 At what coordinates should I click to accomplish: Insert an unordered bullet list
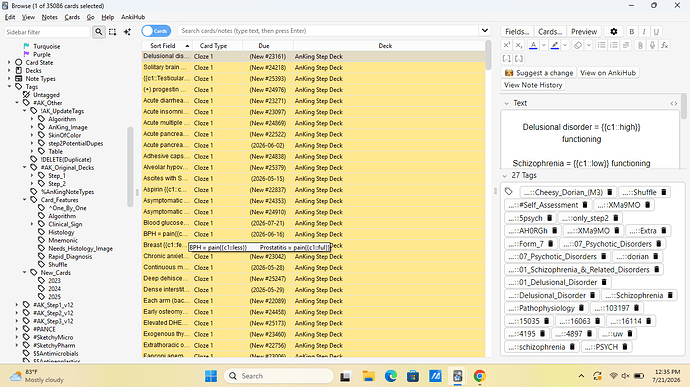pyautogui.click(x=601, y=45)
